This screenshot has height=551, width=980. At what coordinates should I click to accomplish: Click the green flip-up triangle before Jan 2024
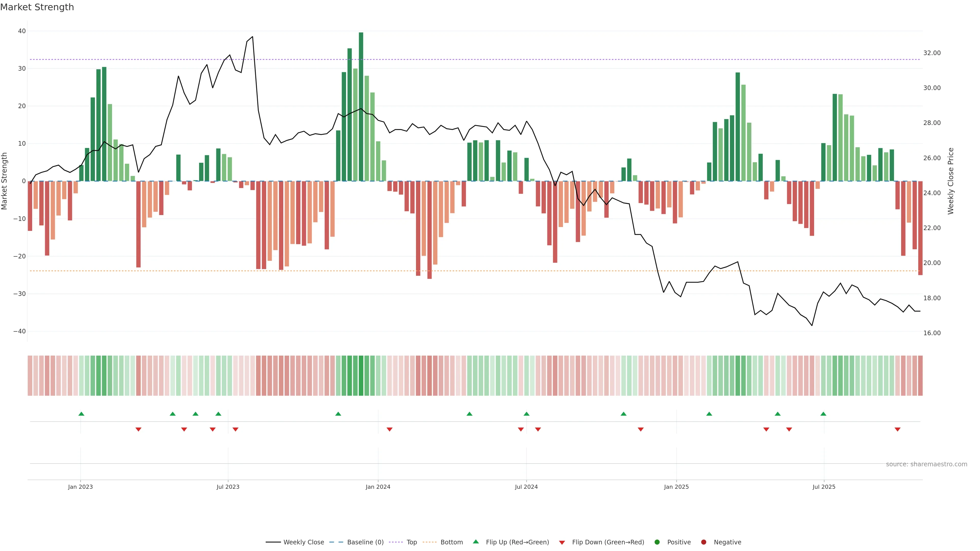pos(338,414)
